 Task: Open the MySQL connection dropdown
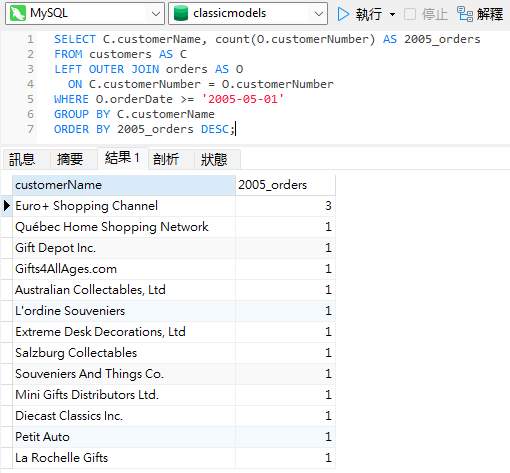click(x=155, y=14)
